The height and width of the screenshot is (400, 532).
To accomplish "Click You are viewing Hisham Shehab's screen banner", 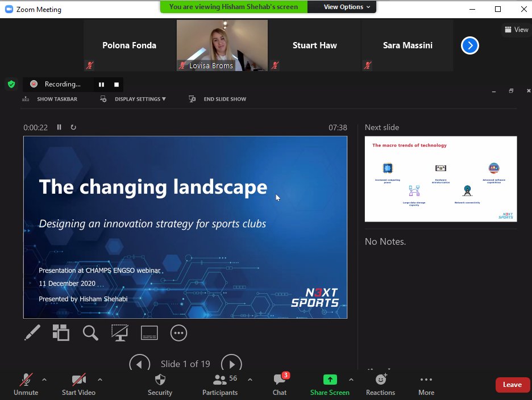I will click(x=234, y=7).
